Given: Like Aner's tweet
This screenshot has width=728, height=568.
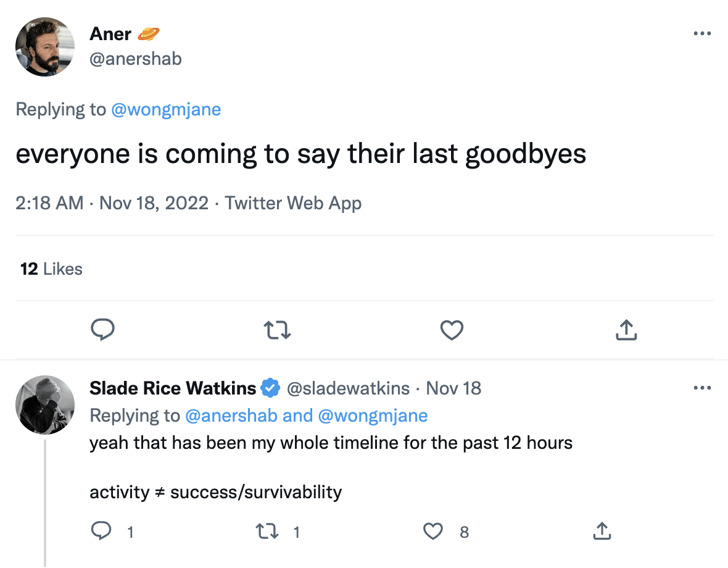Looking at the screenshot, I should tap(452, 330).
